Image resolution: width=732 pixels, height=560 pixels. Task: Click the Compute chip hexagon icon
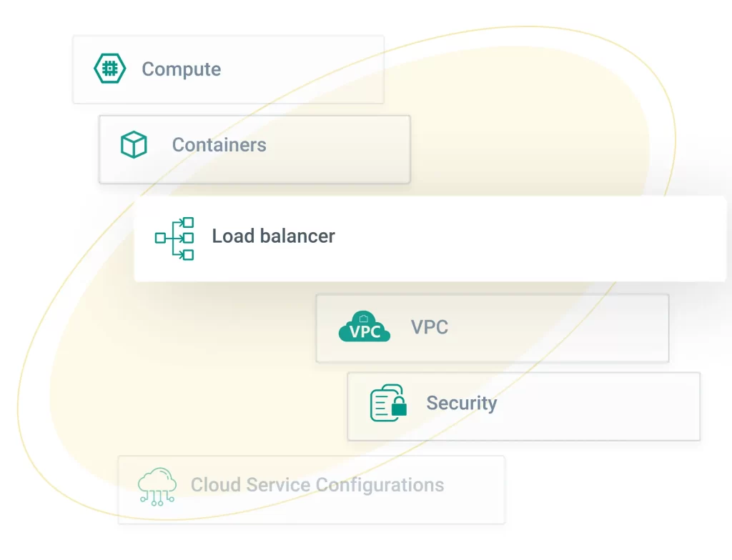tap(110, 69)
